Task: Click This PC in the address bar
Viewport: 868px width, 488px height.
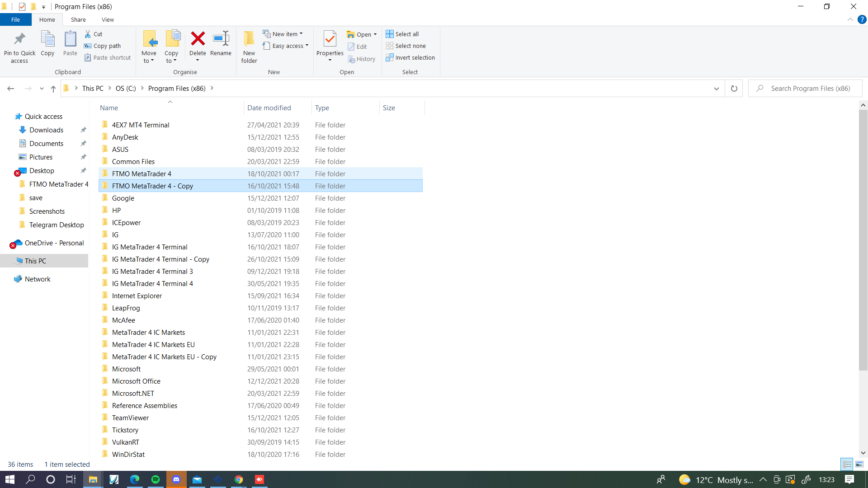Action: point(93,89)
